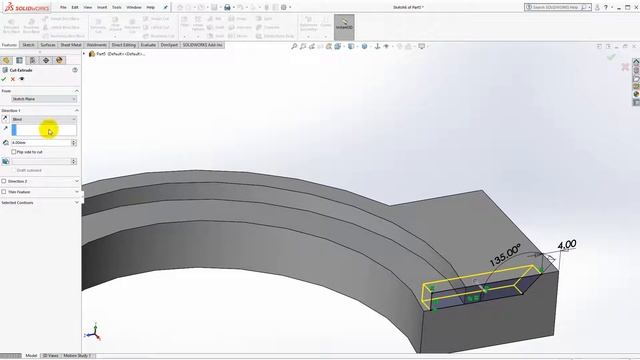Open the DimXpertManager tab icon
The height and width of the screenshot is (360, 640).
pos(46,60)
